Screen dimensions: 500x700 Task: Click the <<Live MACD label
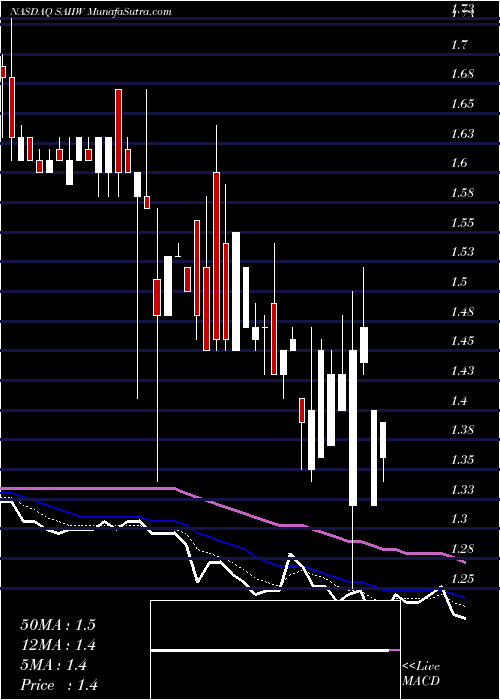421,674
